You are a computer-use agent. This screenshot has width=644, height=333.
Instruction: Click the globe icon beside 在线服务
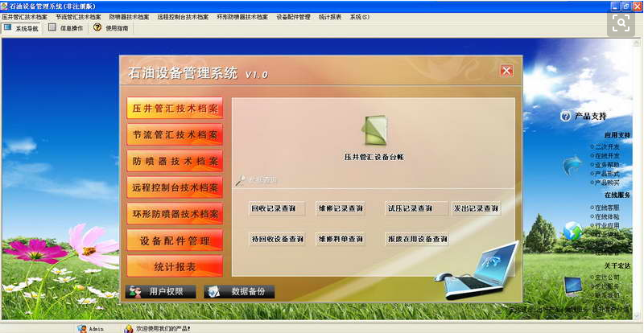572,231
